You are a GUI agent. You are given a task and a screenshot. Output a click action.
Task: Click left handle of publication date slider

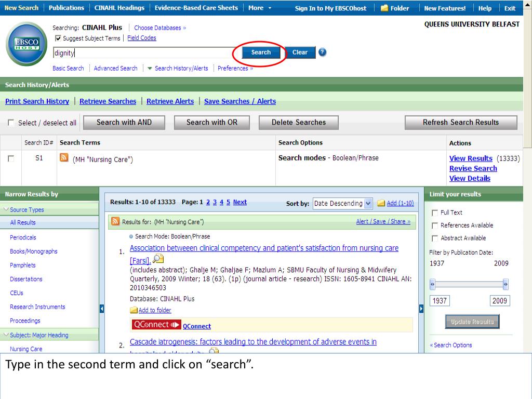point(432,284)
